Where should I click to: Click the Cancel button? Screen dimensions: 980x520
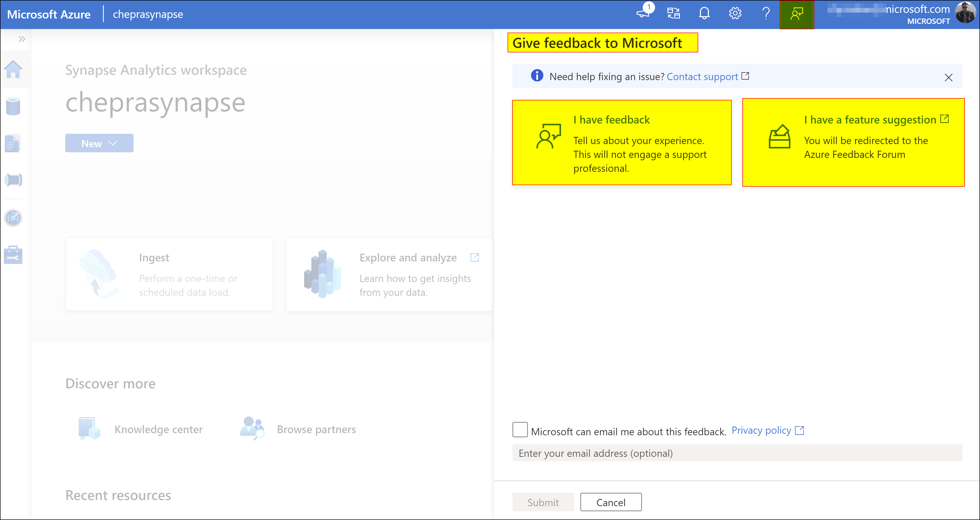tap(611, 502)
